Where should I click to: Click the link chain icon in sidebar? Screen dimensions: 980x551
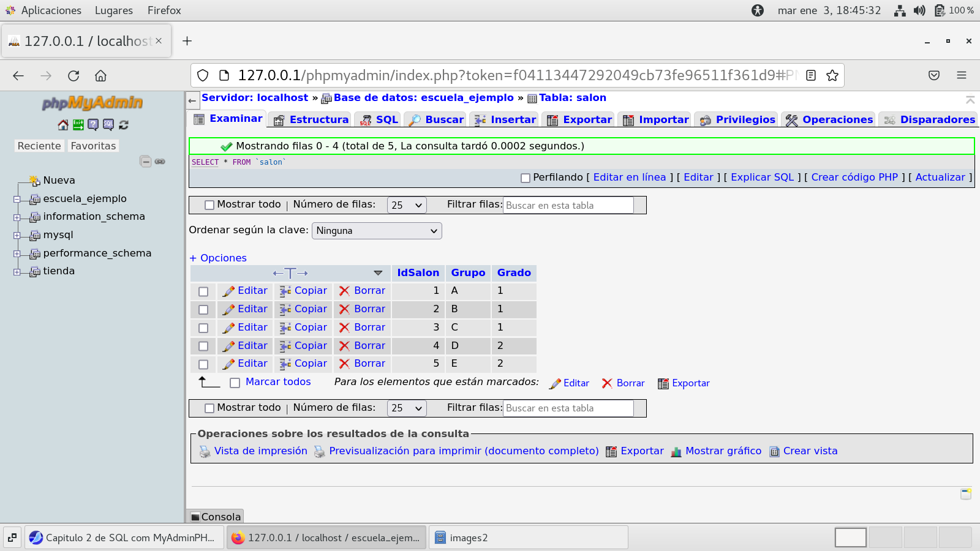click(x=160, y=162)
